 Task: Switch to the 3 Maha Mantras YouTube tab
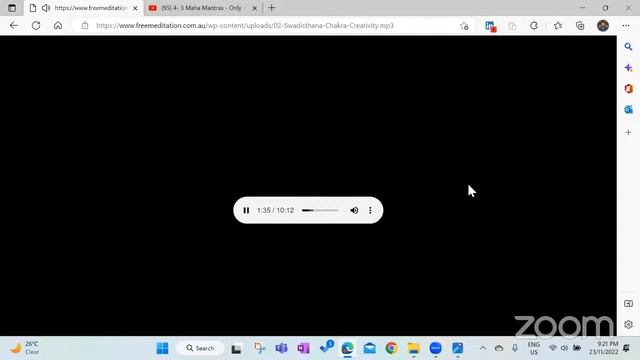[x=202, y=8]
